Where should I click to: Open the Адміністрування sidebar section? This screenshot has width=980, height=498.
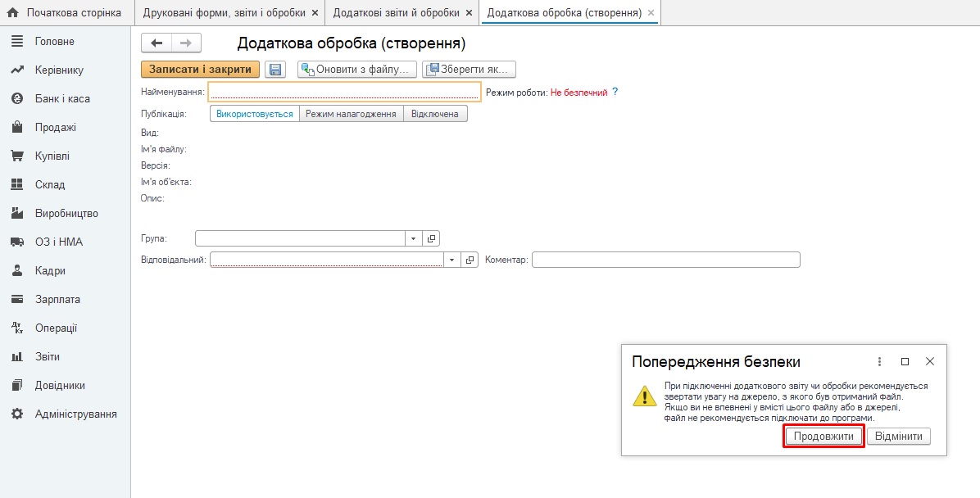click(75, 414)
